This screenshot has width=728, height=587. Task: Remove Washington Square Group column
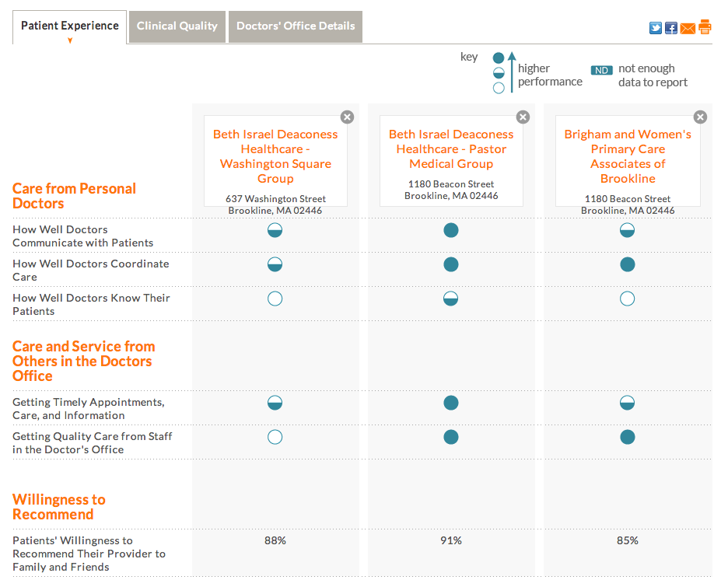tap(348, 117)
